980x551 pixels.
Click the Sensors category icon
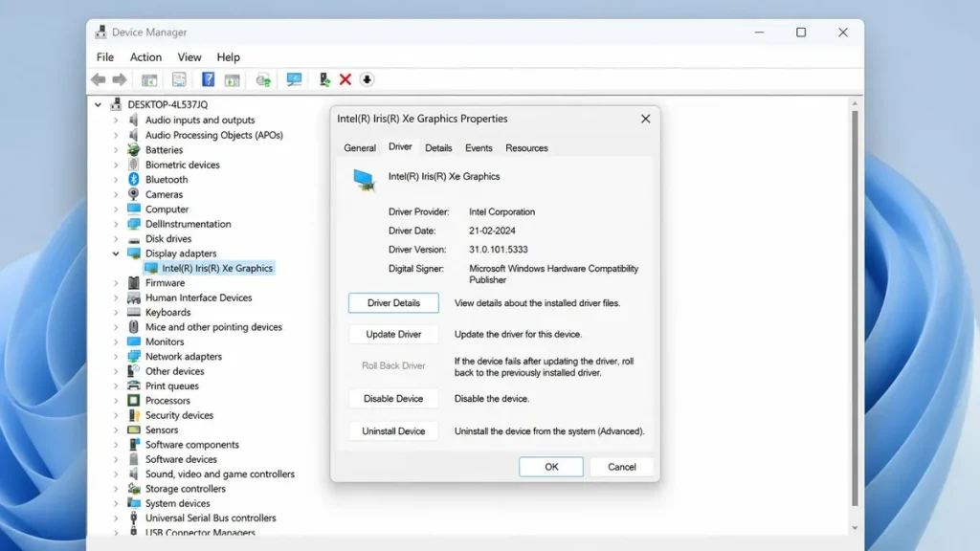[x=134, y=430]
